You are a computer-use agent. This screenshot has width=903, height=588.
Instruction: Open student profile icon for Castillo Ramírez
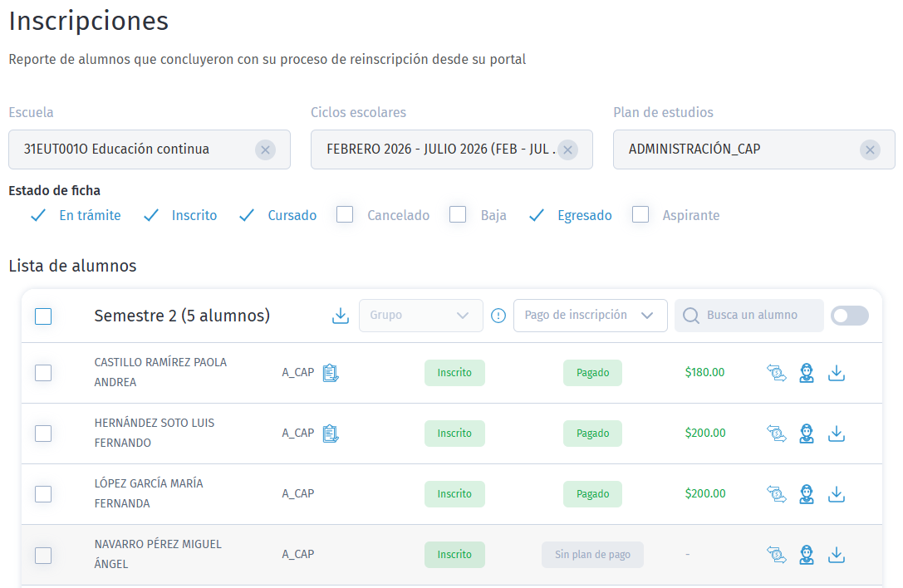(x=807, y=373)
